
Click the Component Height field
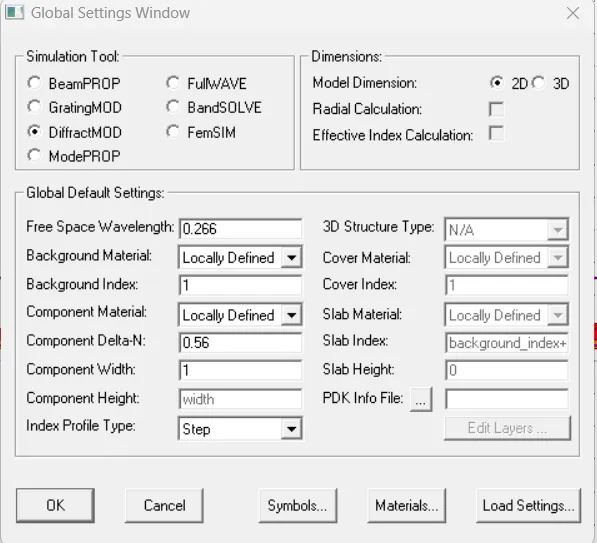point(241,399)
